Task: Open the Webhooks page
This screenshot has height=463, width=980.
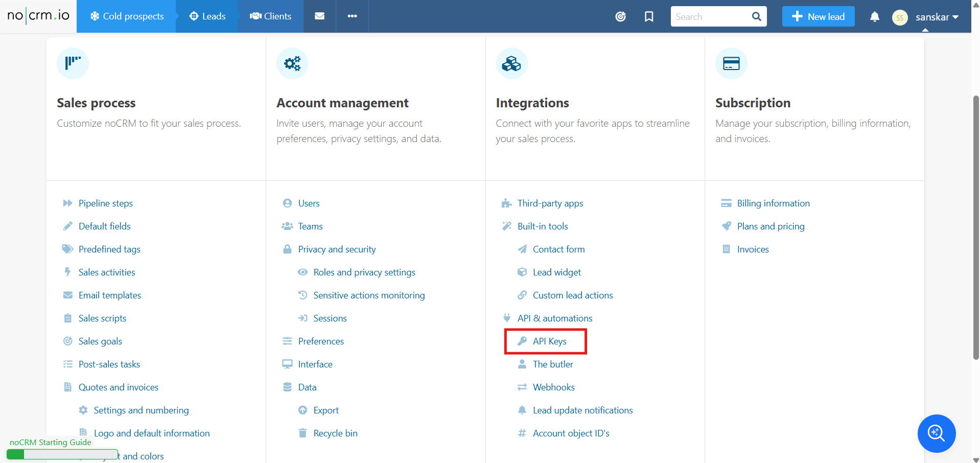Action: click(553, 387)
